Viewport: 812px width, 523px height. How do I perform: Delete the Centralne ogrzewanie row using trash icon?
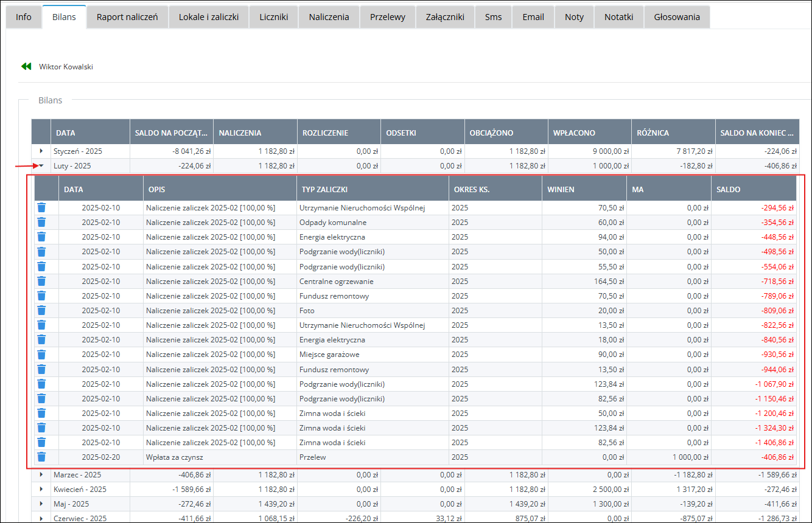click(41, 281)
